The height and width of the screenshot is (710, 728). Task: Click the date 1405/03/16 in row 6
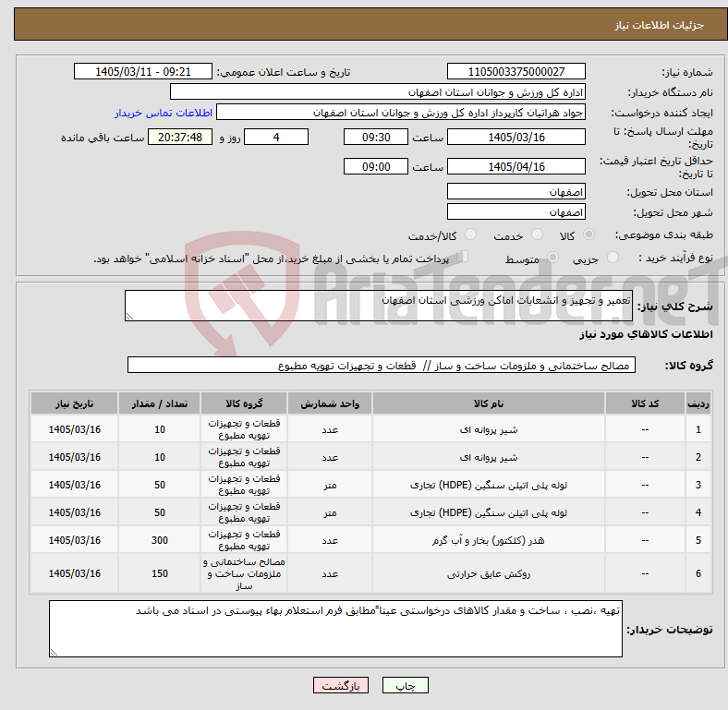click(x=74, y=573)
